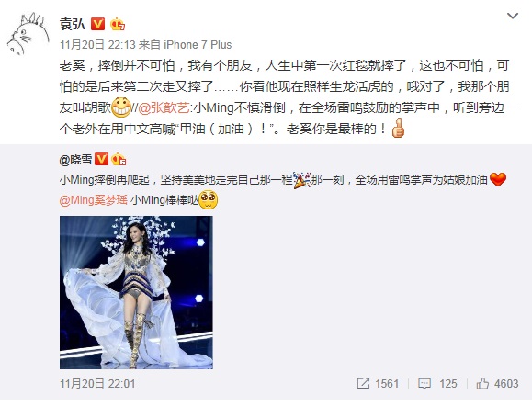Repost the quoted post showing 1561

[378, 384]
